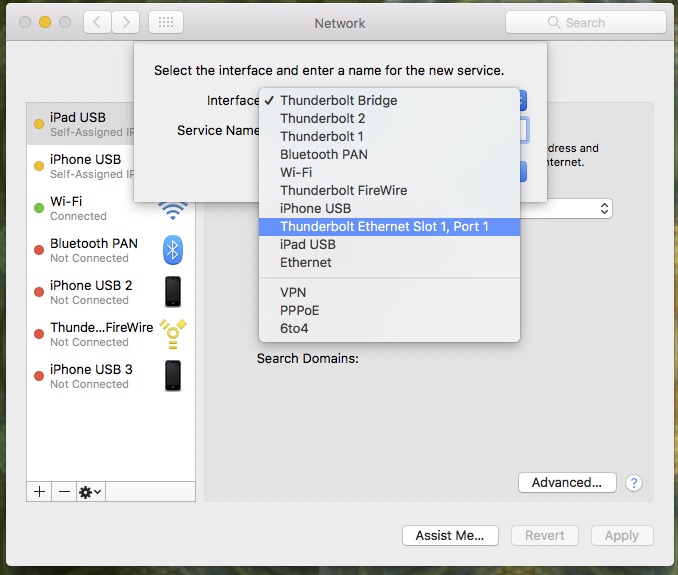Click the Assist Me... button
Image resolution: width=678 pixels, height=575 pixels.
[x=450, y=536]
